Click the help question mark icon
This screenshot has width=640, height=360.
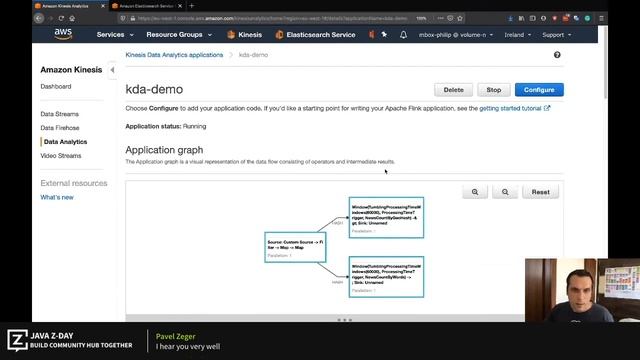pos(557,55)
